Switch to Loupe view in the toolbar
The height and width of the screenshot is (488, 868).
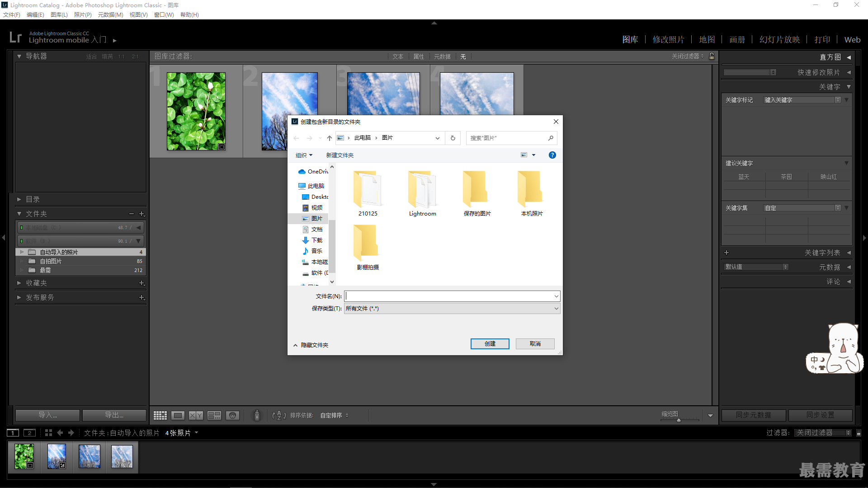click(x=178, y=415)
